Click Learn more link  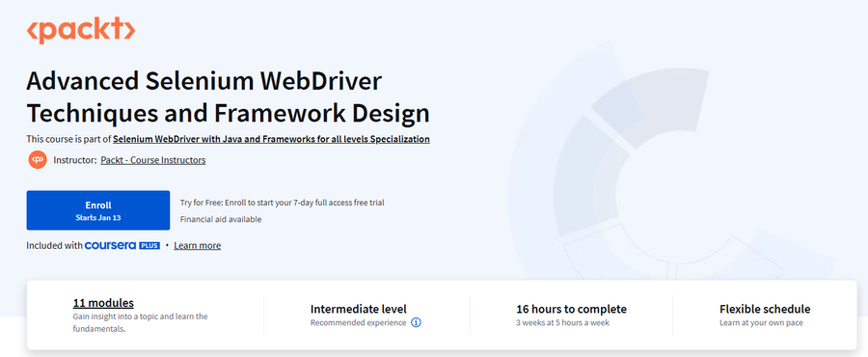[197, 245]
